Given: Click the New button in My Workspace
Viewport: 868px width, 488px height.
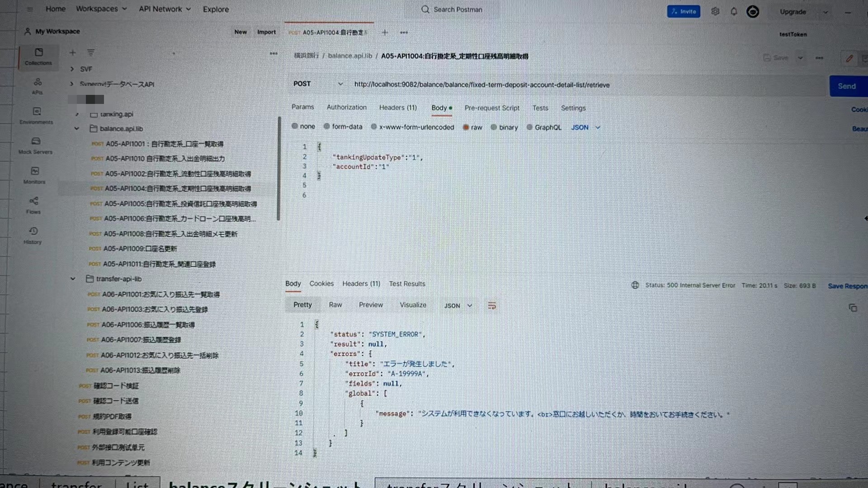Looking at the screenshot, I should click(x=241, y=32).
